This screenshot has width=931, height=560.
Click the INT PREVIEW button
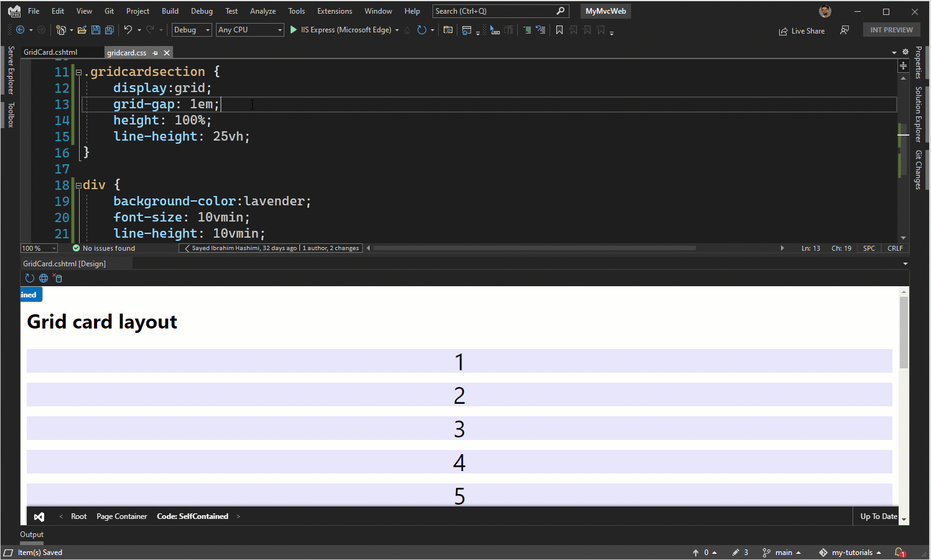pyautogui.click(x=891, y=29)
